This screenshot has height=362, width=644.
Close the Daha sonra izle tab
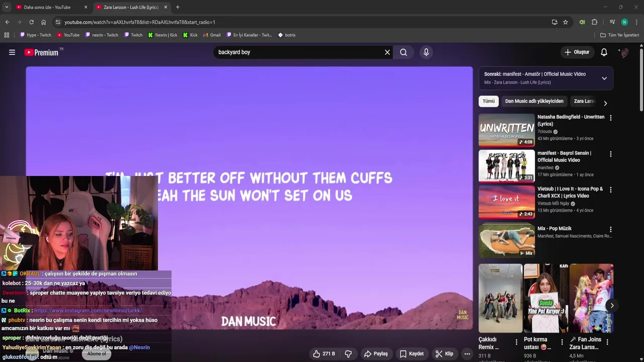pyautogui.click(x=86, y=7)
